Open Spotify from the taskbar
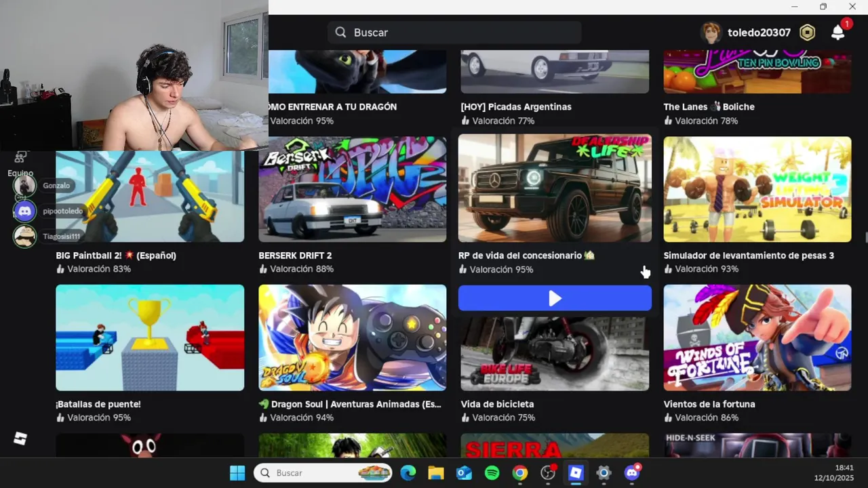This screenshot has width=868, height=488. (x=492, y=472)
